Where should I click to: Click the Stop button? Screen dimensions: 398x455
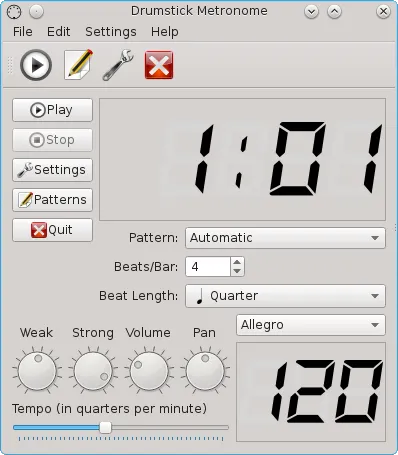(52, 140)
